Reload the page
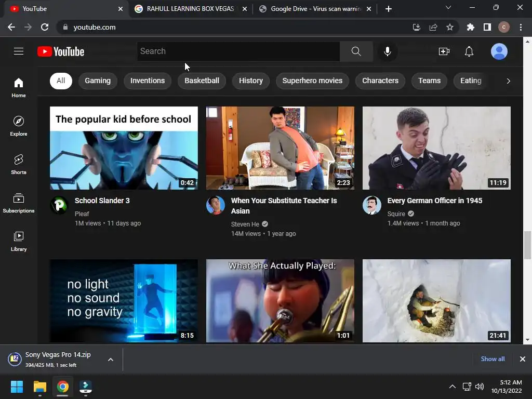This screenshot has height=399, width=532. (45, 27)
